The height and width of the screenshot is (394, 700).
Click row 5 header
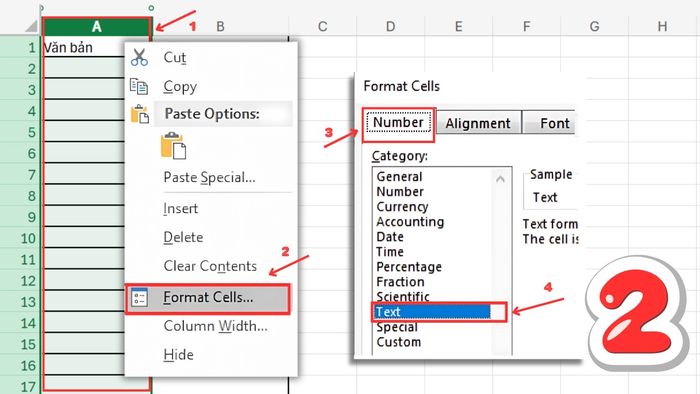point(20,132)
